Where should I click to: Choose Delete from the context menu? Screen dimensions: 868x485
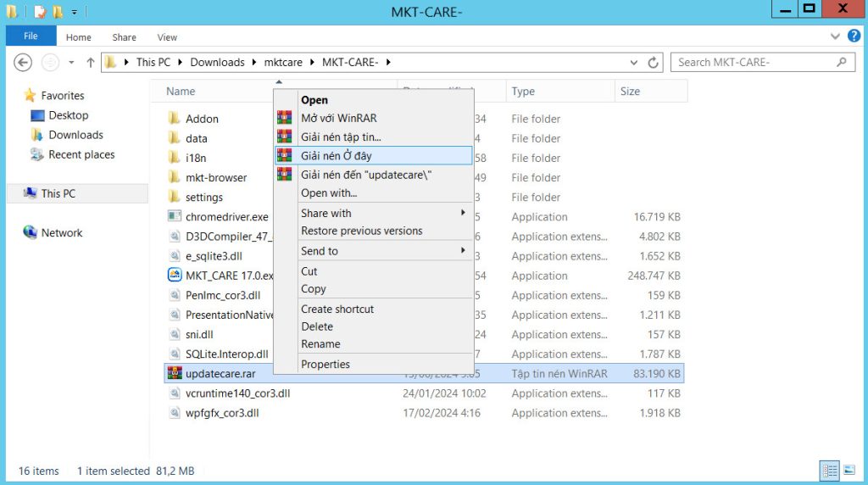317,326
